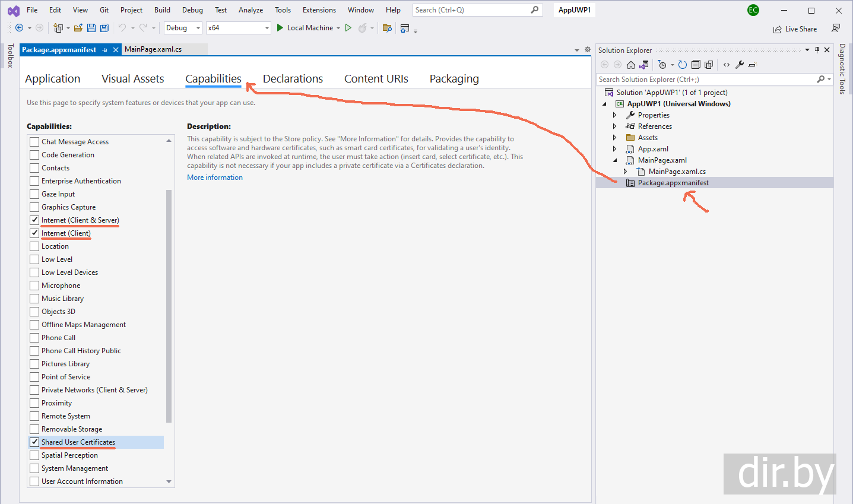Refresh the Solution Explorer tree
The height and width of the screenshot is (504, 853).
click(683, 65)
